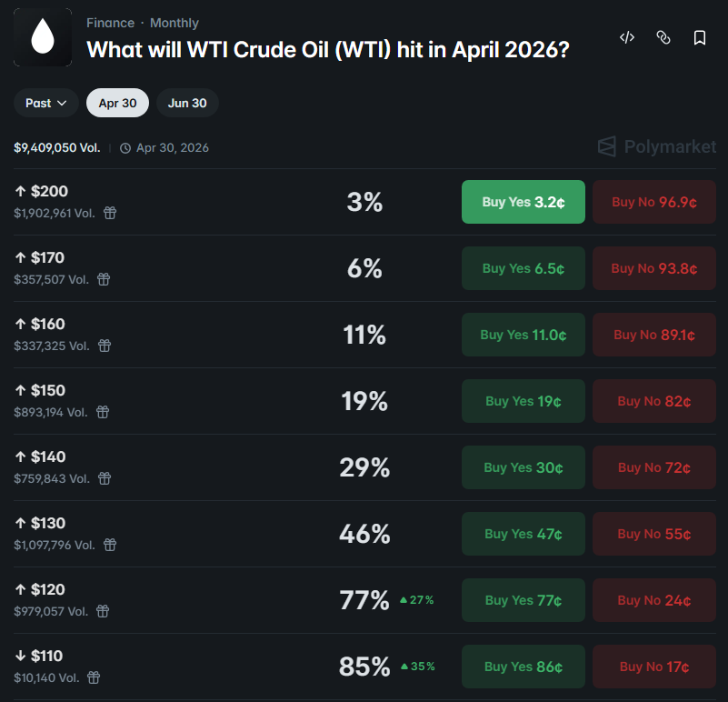Click the gift icon beside the $110 volume
This screenshot has height=702, width=728.
pyautogui.click(x=95, y=677)
